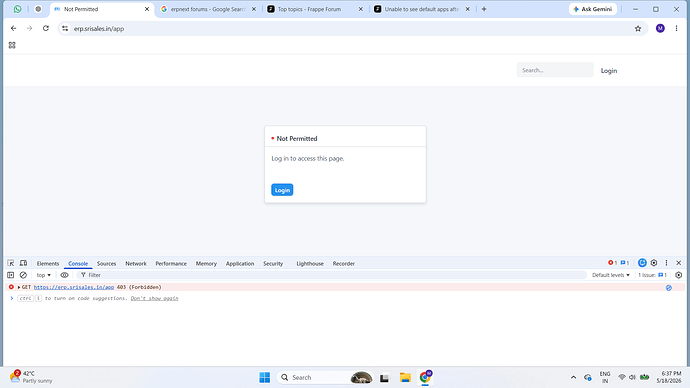The height and width of the screenshot is (388, 690).
Task: Open the Task View taskbar icon
Action: point(385,378)
